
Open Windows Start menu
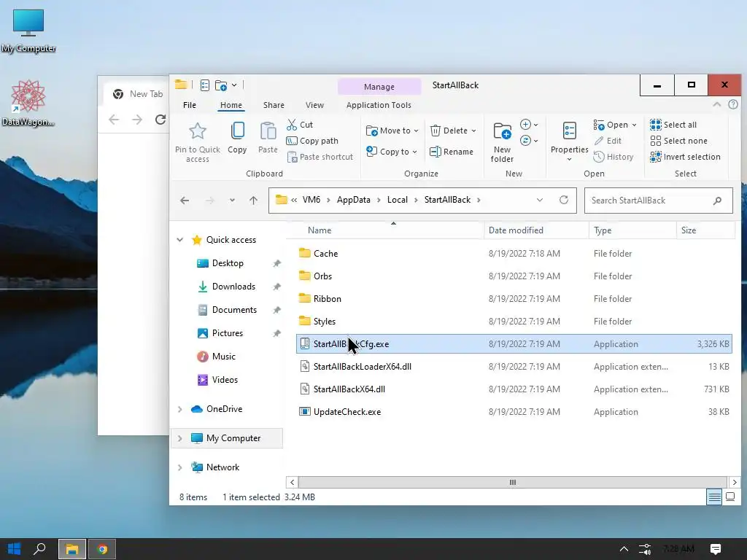click(15, 549)
